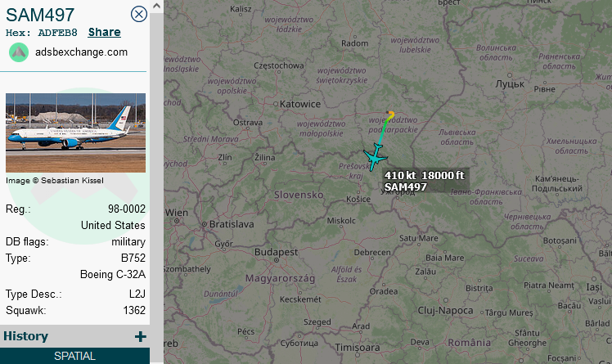Open the C-32A aircraft photo thumbnail
This screenshot has width=612, height=364.
76,133
